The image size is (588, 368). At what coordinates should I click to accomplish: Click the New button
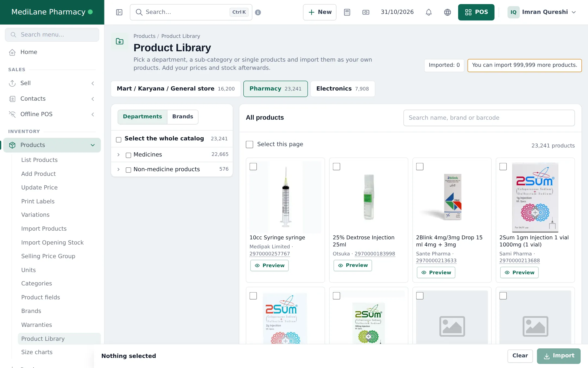tap(320, 12)
